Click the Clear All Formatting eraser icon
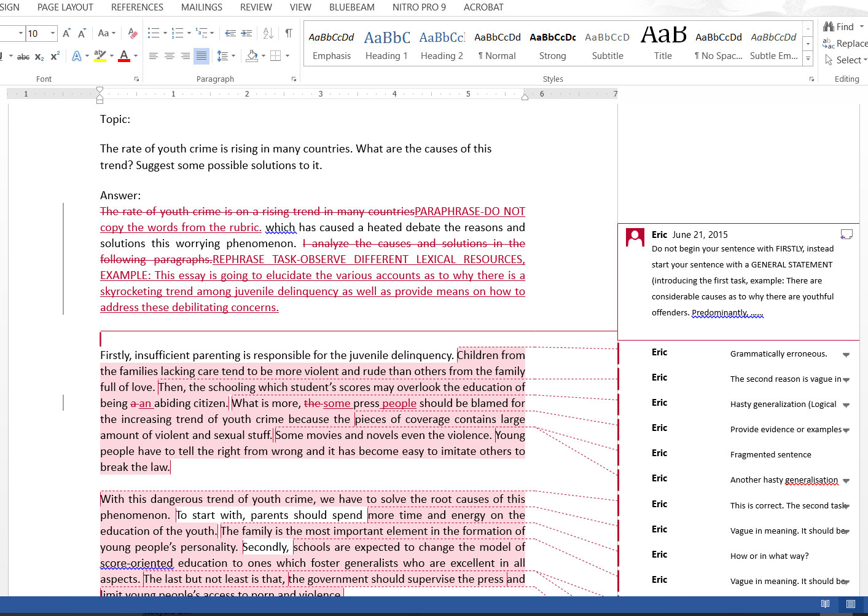This screenshot has height=616, width=868. pyautogui.click(x=132, y=33)
